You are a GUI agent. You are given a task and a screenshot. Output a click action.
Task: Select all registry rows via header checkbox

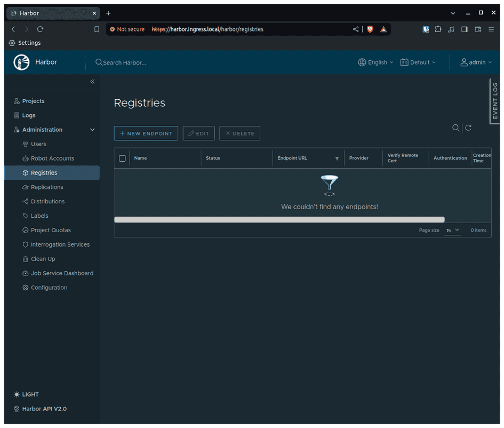click(x=122, y=158)
